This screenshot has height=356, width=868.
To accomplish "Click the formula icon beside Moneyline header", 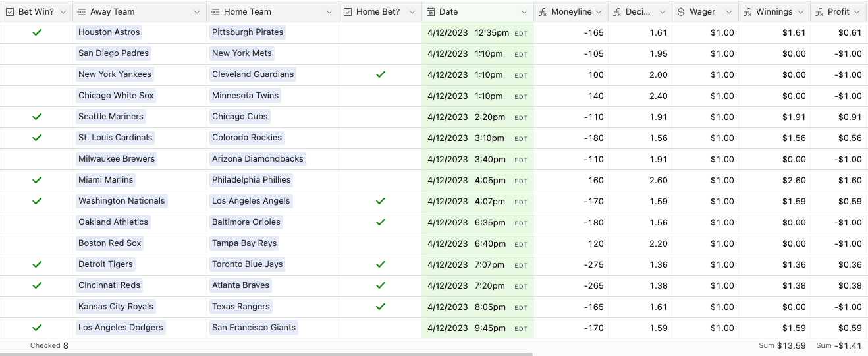I will [x=543, y=12].
